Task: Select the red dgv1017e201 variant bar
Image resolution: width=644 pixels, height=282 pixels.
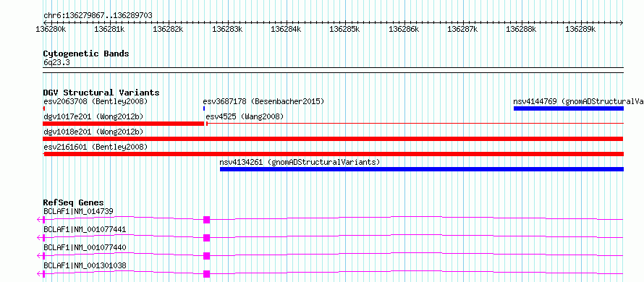Action: pyautogui.click(x=124, y=124)
